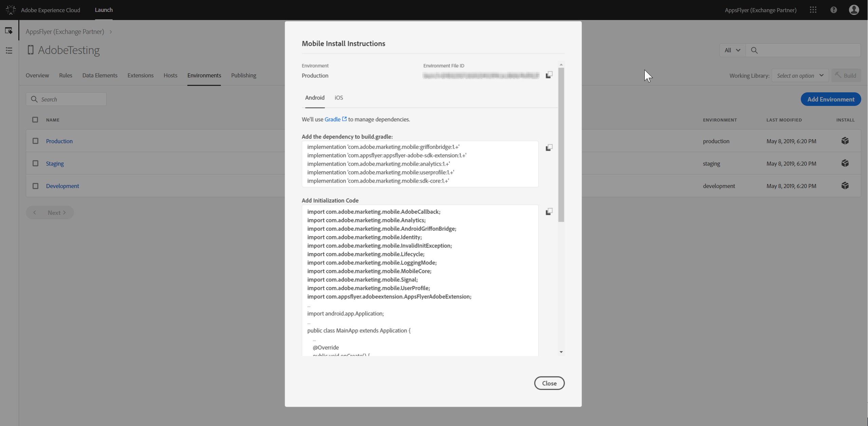Open the All search filter dropdown
Image resolution: width=868 pixels, height=426 pixels.
click(x=732, y=50)
